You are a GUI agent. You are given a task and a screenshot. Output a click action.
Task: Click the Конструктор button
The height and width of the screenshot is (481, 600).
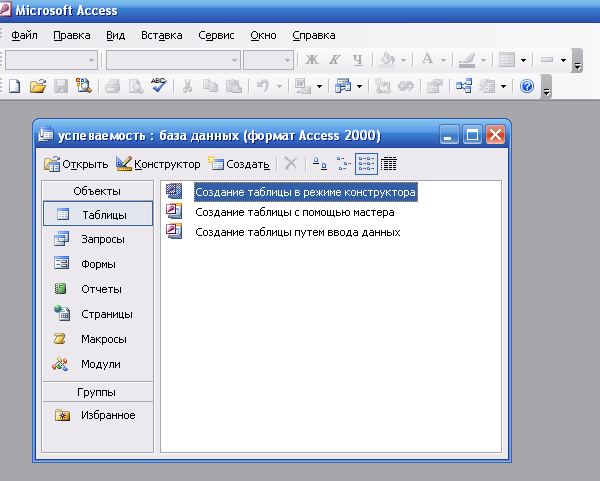coord(158,164)
